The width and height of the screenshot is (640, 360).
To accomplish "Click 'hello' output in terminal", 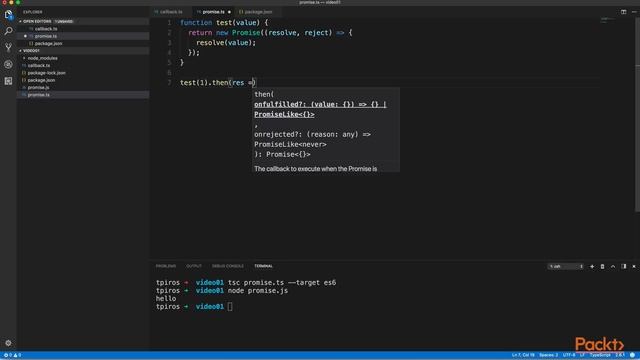I will click(x=166, y=298).
